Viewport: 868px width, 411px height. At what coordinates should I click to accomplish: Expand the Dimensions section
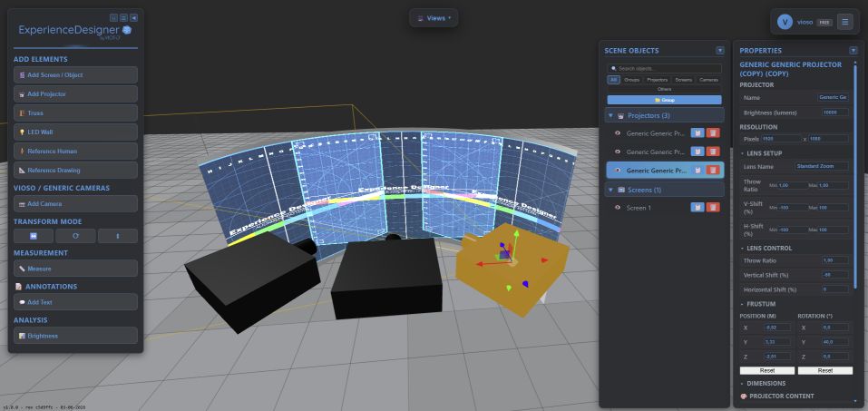tap(742, 383)
